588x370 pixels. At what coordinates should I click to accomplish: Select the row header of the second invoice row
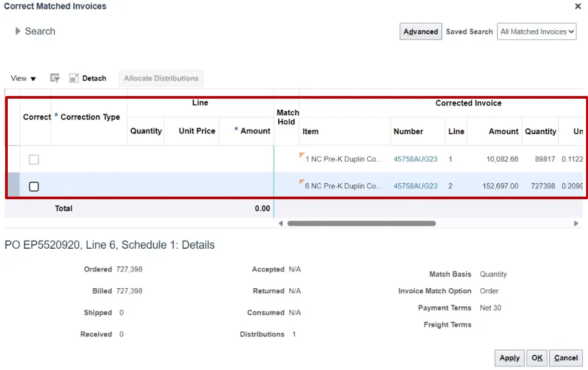pos(14,184)
